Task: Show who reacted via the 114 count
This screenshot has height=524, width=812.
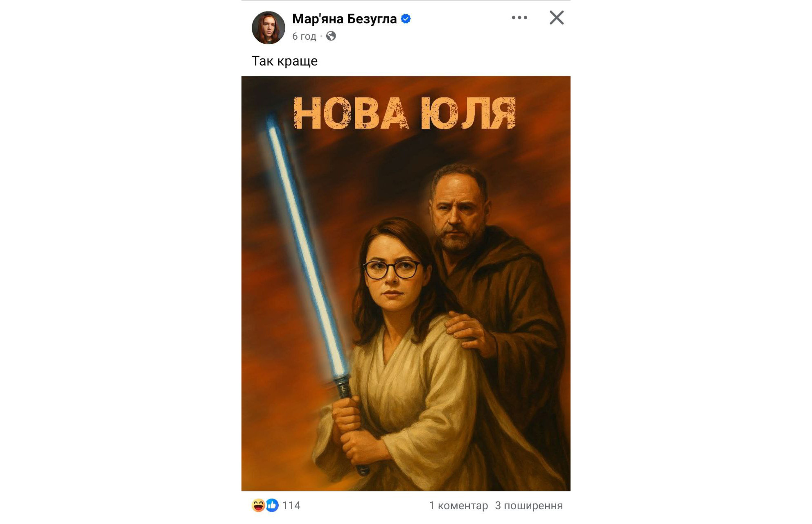Action: (x=291, y=506)
